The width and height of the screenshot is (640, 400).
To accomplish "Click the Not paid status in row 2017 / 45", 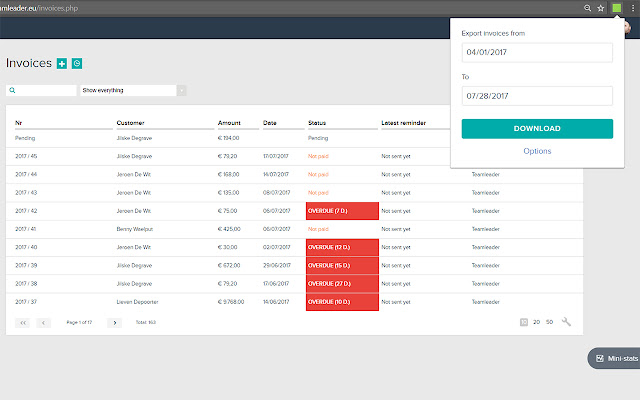I will click(x=318, y=156).
